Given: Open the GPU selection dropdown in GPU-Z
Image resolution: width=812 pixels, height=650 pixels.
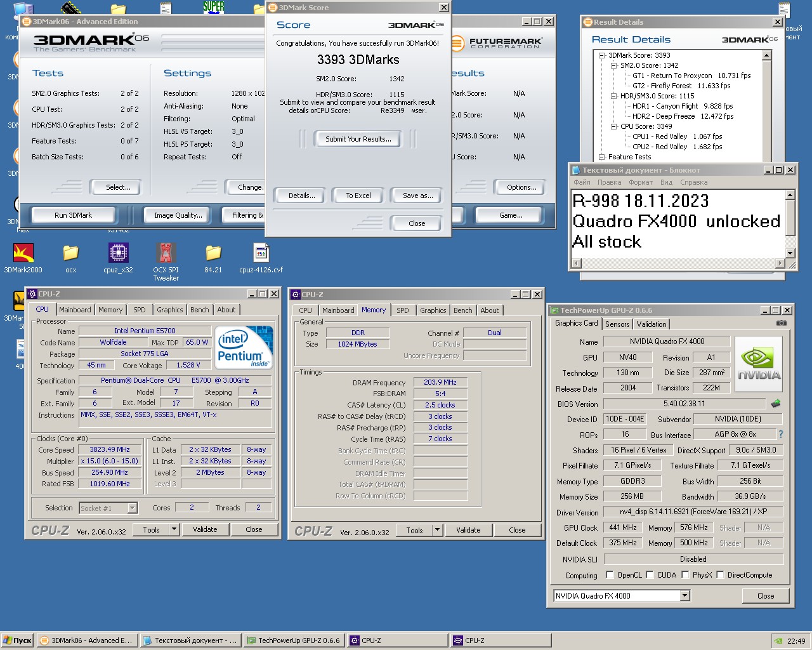Looking at the screenshot, I should (684, 595).
